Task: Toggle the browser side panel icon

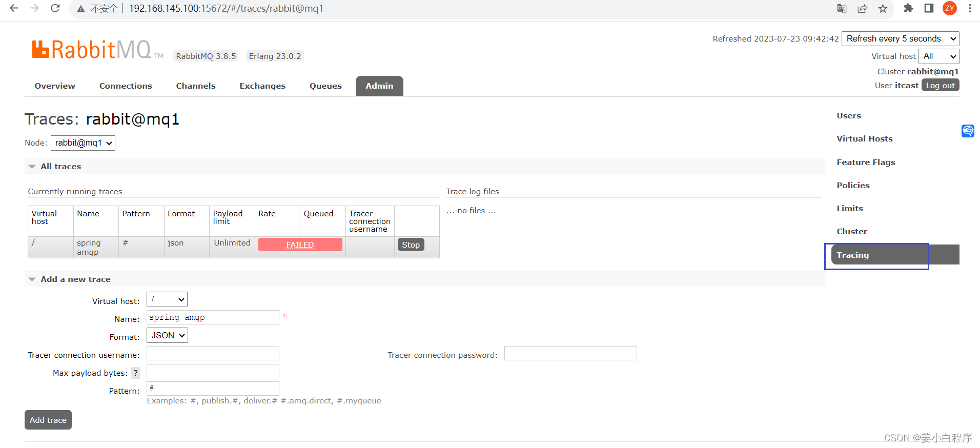Action: coord(929,8)
